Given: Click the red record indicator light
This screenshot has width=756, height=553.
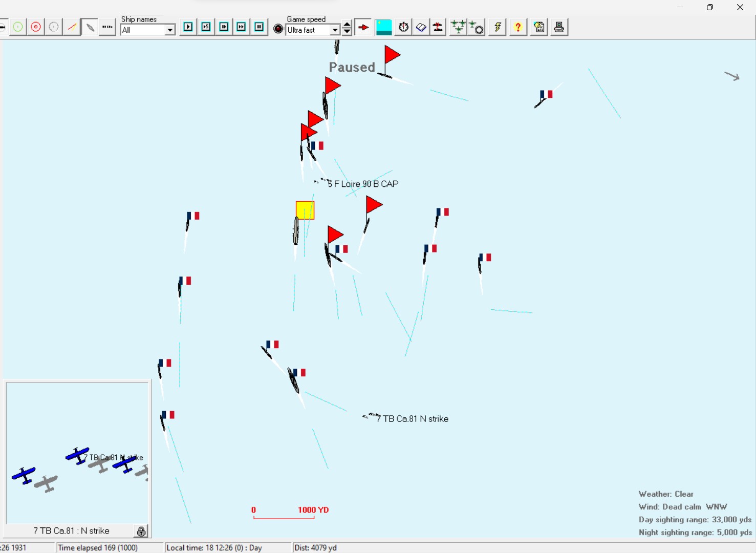Looking at the screenshot, I should 278,29.
